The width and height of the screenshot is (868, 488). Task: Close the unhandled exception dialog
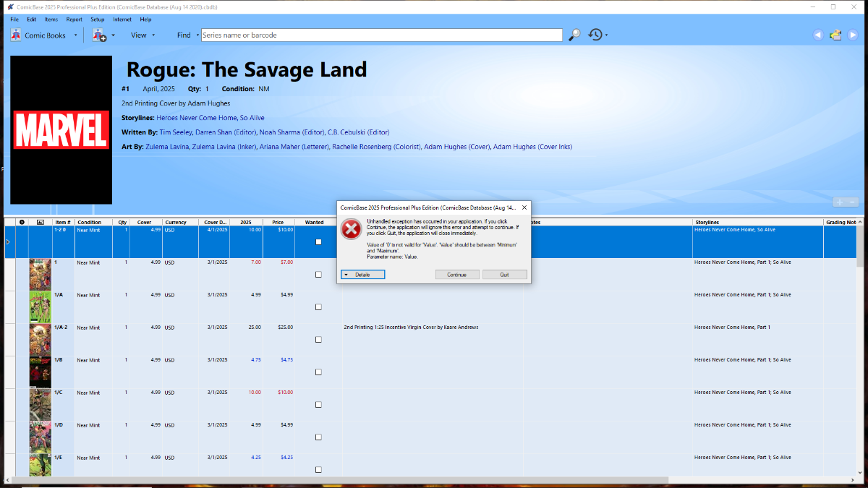coord(524,207)
